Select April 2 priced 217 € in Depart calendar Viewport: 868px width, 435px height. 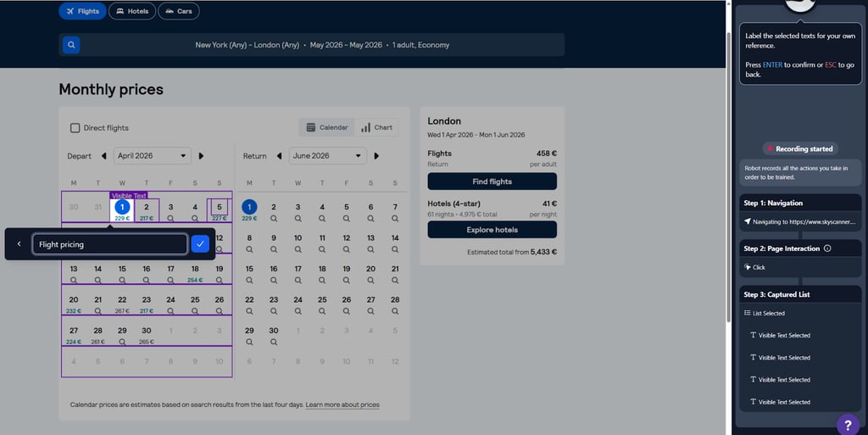click(x=146, y=211)
